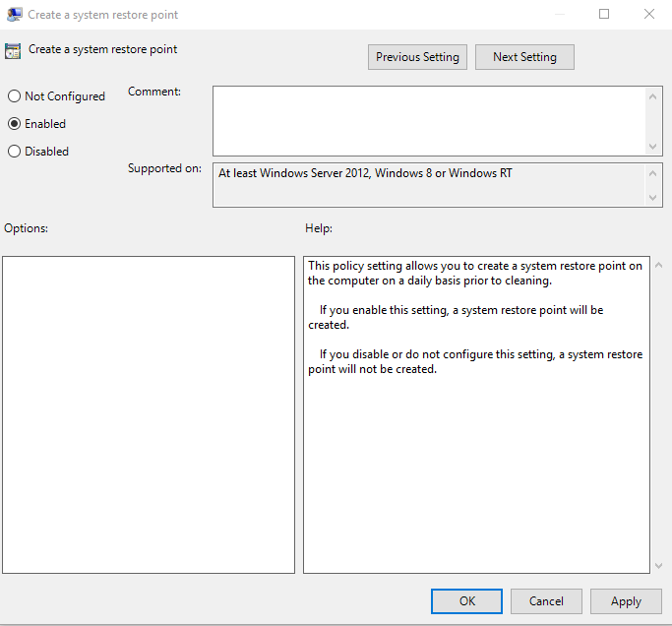Click the Comment box scroll up arrow
This screenshot has width=672, height=626.
click(652, 96)
